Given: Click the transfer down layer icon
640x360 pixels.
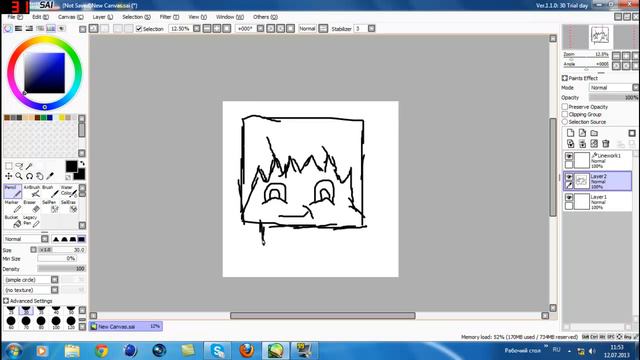Looking at the screenshot, I should (571, 144).
